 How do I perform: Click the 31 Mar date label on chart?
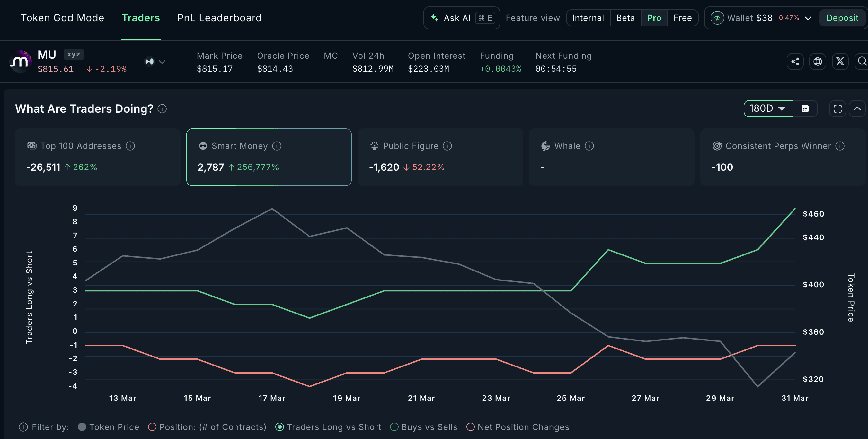click(x=794, y=398)
